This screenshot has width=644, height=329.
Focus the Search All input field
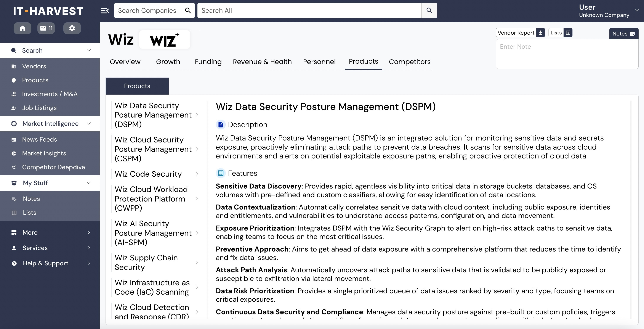coord(309,11)
